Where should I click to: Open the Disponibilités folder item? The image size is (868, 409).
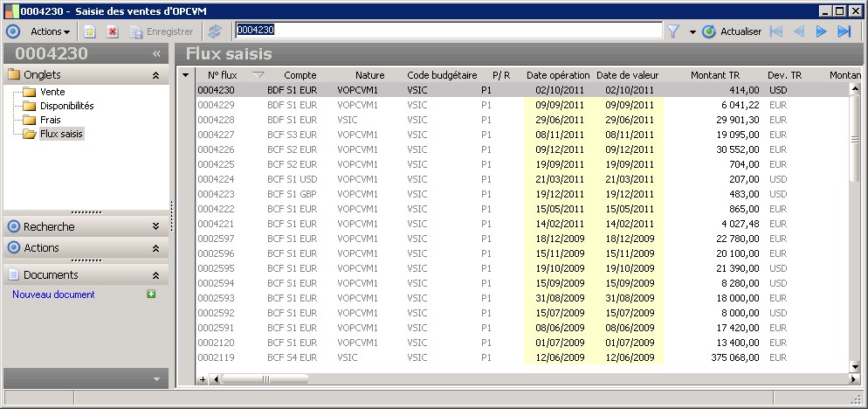pos(66,106)
